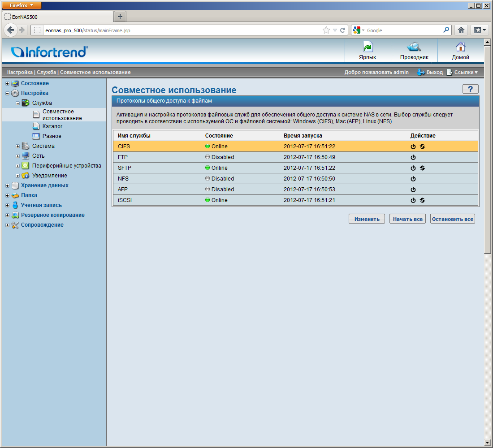Click the Infortrend logo
The width and height of the screenshot is (493, 448).
tap(49, 52)
